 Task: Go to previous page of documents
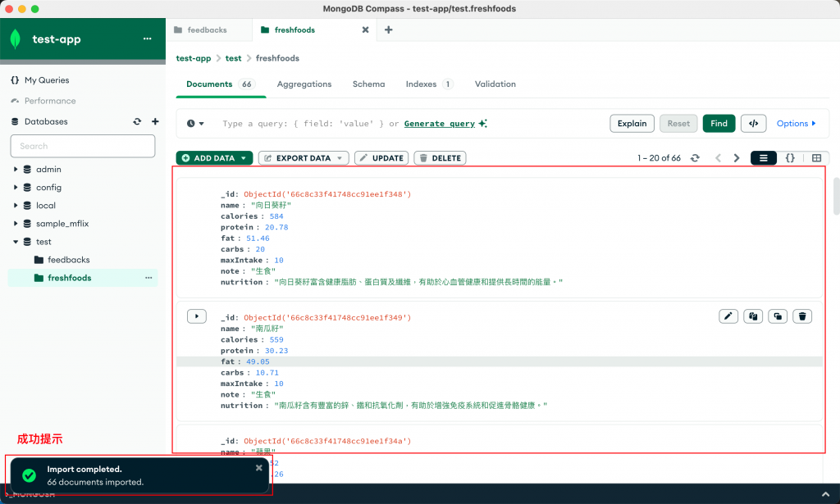click(x=719, y=158)
